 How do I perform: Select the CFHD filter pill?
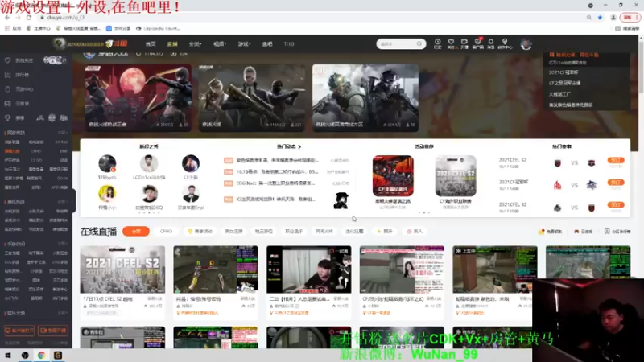[x=166, y=232]
